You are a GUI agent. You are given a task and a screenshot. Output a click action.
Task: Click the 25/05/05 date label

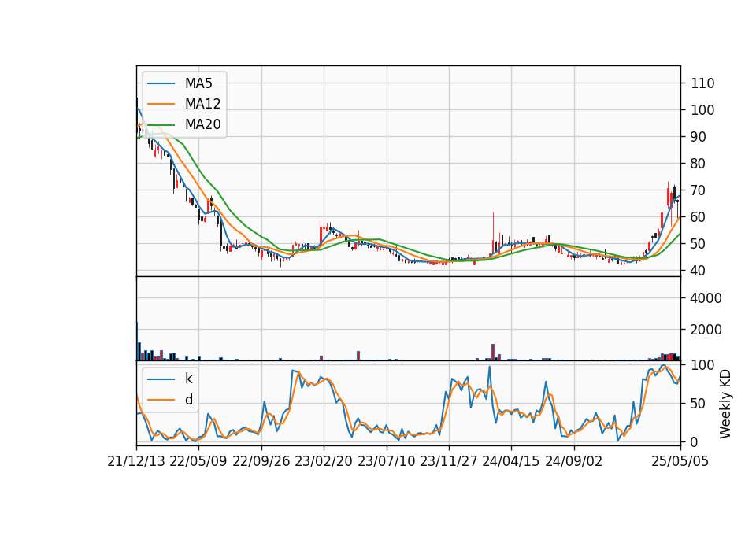[680, 461]
